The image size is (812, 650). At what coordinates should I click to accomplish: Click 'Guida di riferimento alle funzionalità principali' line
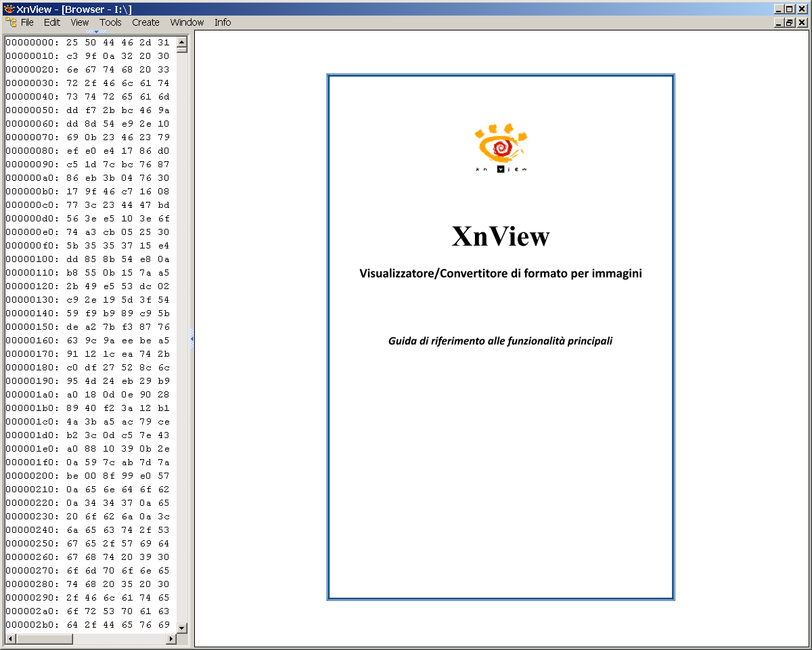coord(501,341)
